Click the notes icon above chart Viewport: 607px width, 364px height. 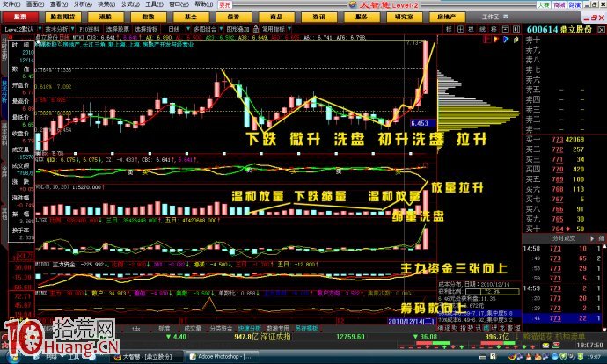(516, 39)
